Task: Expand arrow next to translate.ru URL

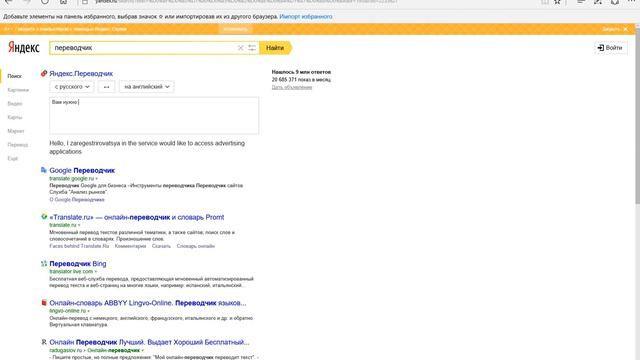Action: (79, 225)
